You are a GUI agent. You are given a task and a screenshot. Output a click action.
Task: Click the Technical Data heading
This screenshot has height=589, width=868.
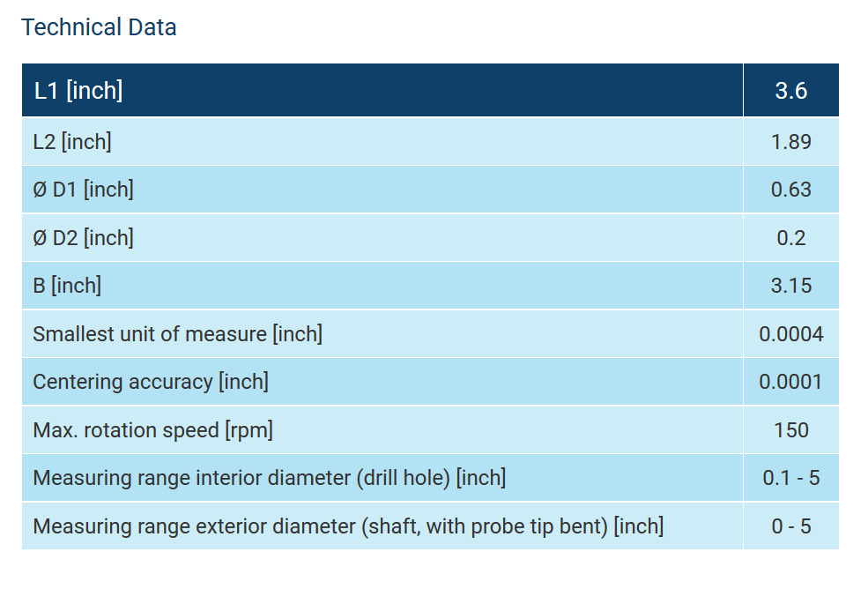99,27
